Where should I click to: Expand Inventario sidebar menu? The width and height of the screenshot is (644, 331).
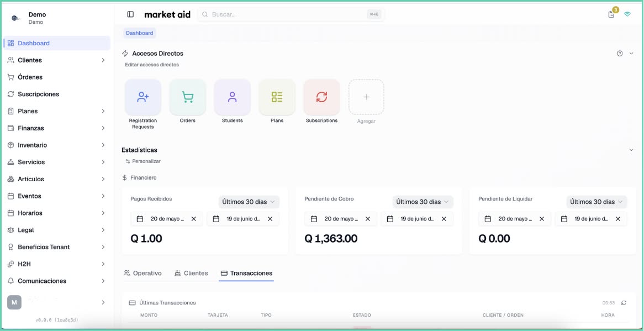[x=57, y=145]
